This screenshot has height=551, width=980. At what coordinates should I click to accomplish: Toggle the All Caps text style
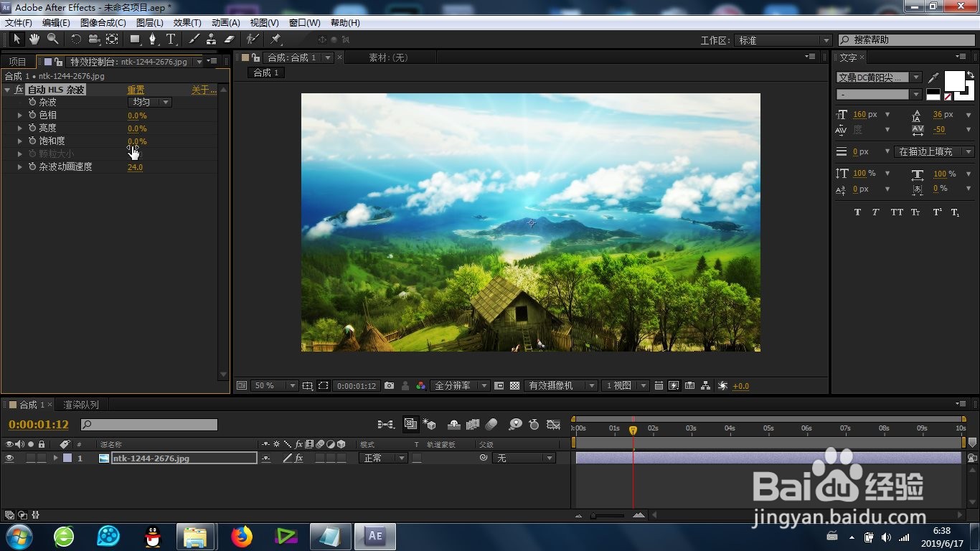point(897,212)
